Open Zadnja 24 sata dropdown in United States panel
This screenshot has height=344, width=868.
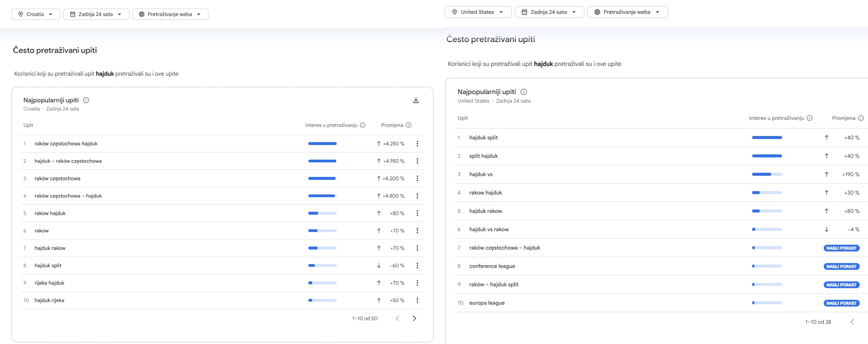click(549, 12)
